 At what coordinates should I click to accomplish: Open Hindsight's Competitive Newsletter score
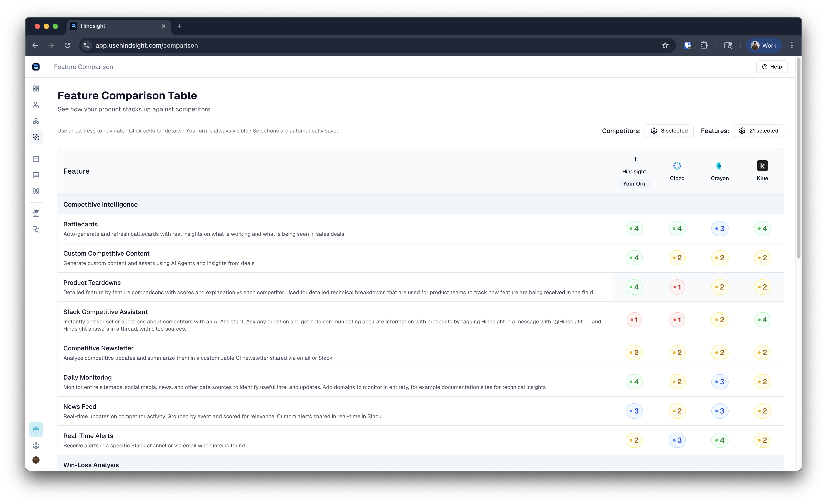pyautogui.click(x=634, y=353)
